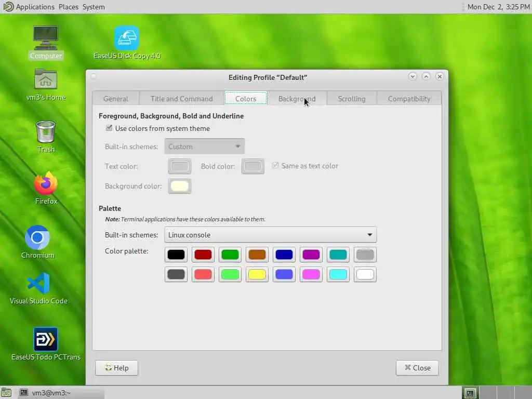The width and height of the screenshot is (532, 399).
Task: Pick the light green palette swatch
Action: pos(230,274)
